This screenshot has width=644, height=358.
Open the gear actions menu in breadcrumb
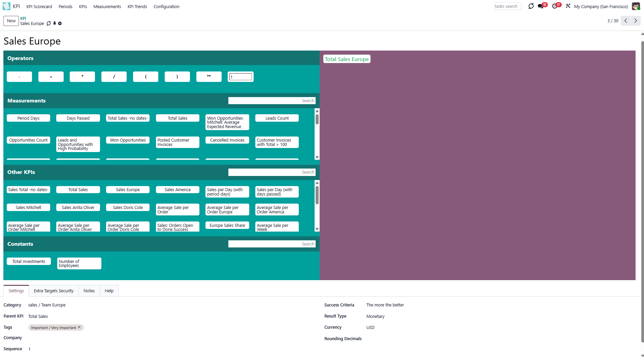coord(60,24)
